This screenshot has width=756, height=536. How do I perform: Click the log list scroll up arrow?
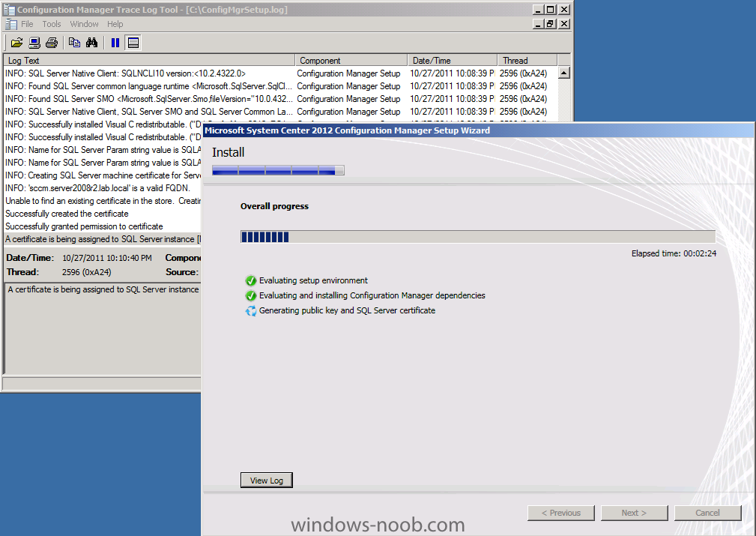(x=563, y=73)
